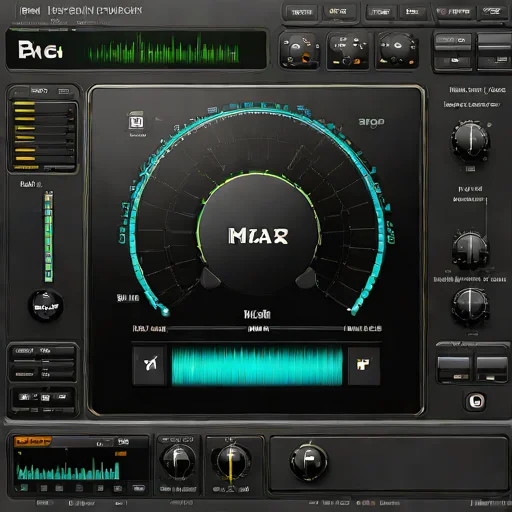Click the vertical green level meter on the left
Screen dimensions: 512x512
click(x=49, y=237)
